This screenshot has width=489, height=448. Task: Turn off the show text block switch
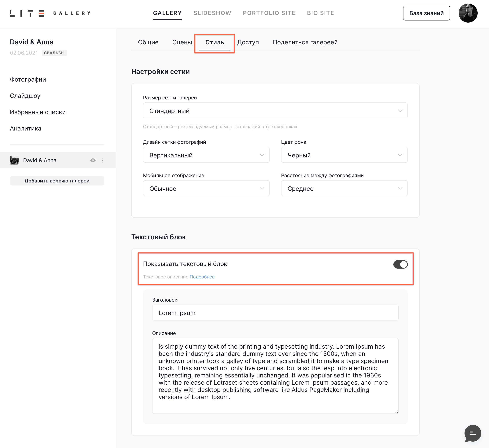(400, 264)
